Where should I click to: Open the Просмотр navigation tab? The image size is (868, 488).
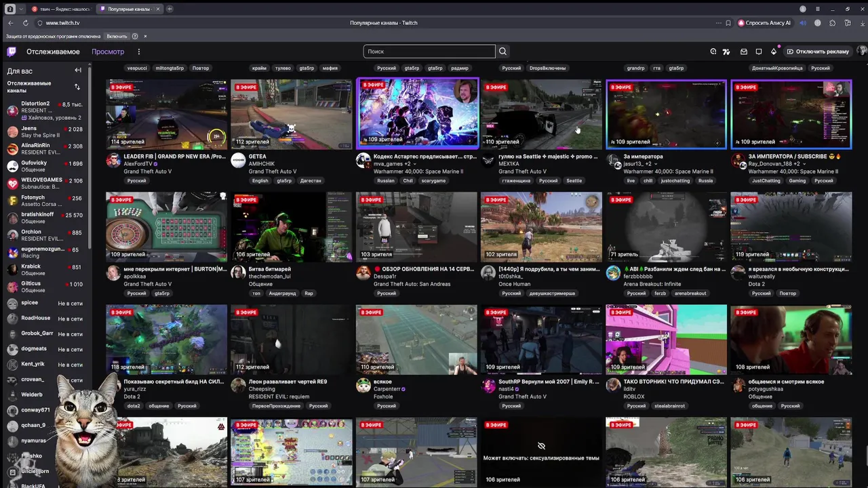click(108, 52)
